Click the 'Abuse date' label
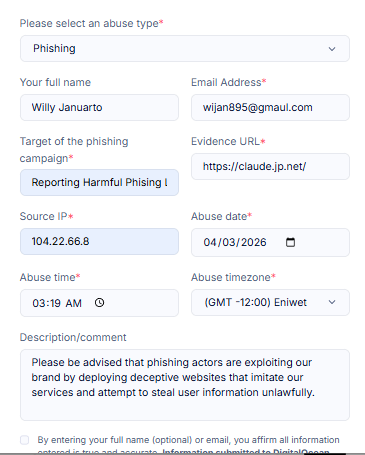365x455 pixels. point(221,216)
